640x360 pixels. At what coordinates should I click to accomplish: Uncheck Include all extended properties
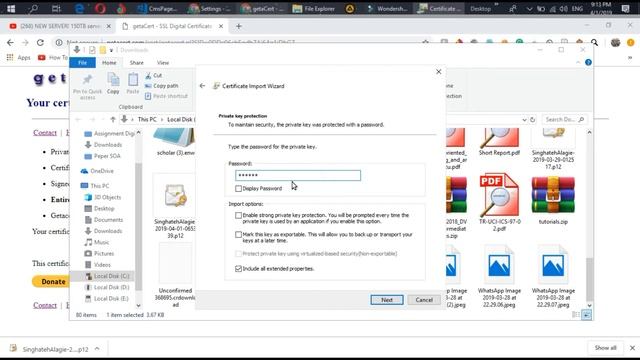pos(238,269)
